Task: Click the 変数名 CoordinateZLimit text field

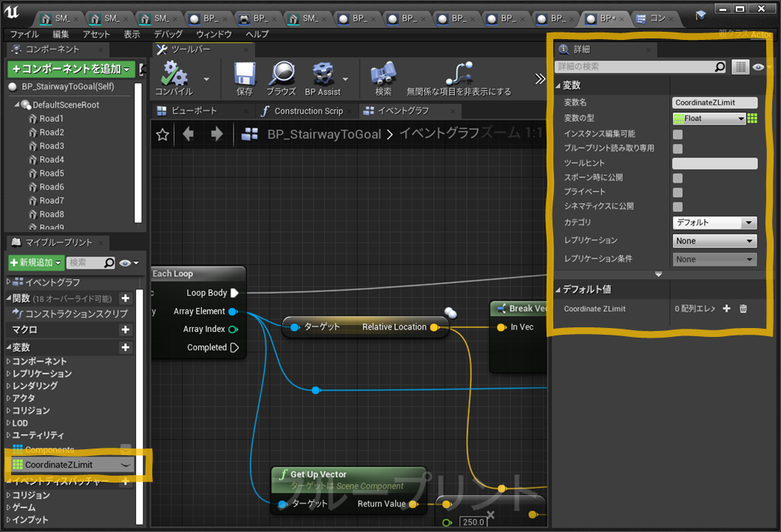Action: [714, 103]
